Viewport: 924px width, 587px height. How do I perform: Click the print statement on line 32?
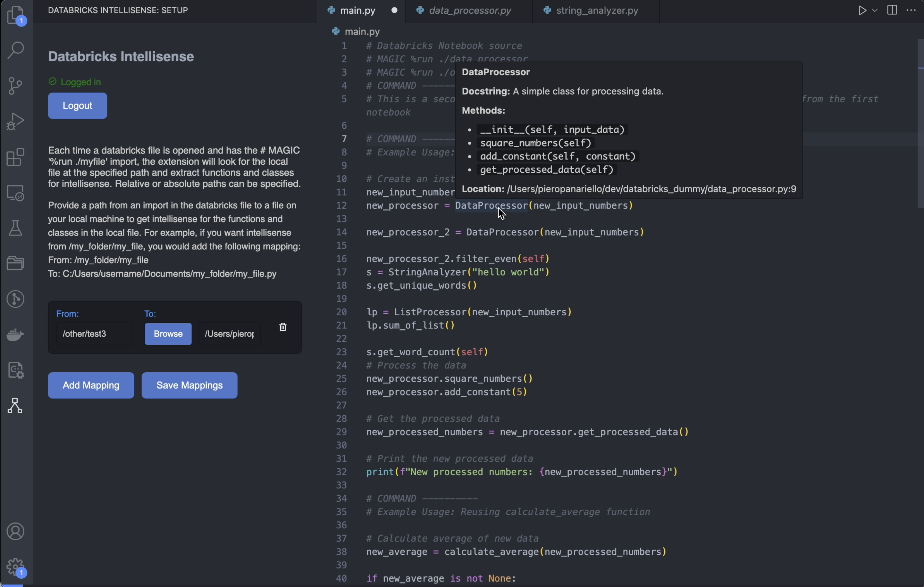pos(522,472)
